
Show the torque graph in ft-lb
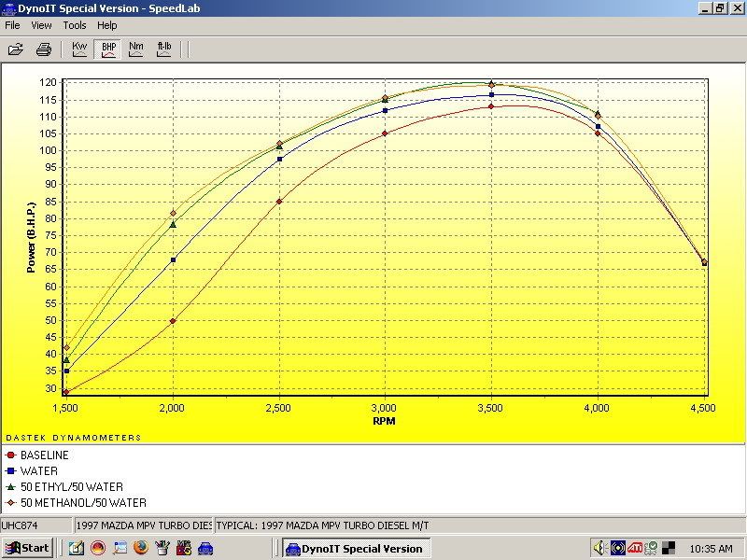(164, 49)
